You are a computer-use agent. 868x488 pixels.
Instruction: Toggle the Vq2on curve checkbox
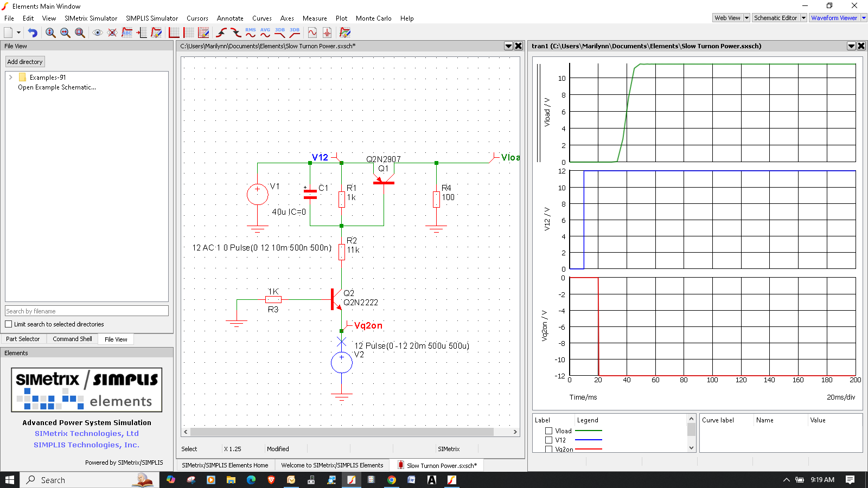pos(549,449)
